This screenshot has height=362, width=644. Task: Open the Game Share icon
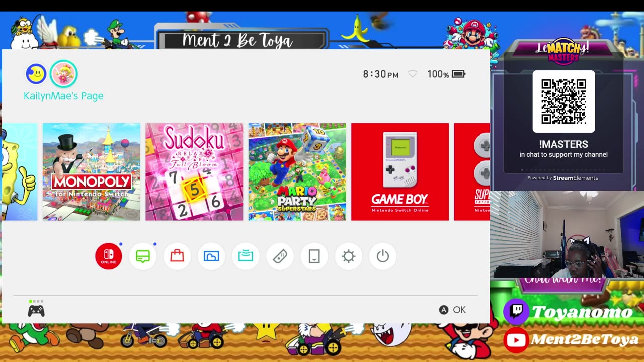tap(246, 256)
